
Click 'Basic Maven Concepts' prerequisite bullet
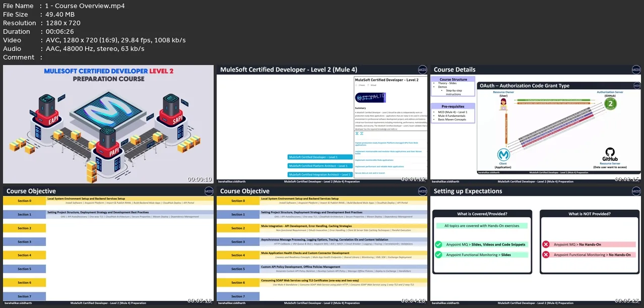pos(452,119)
